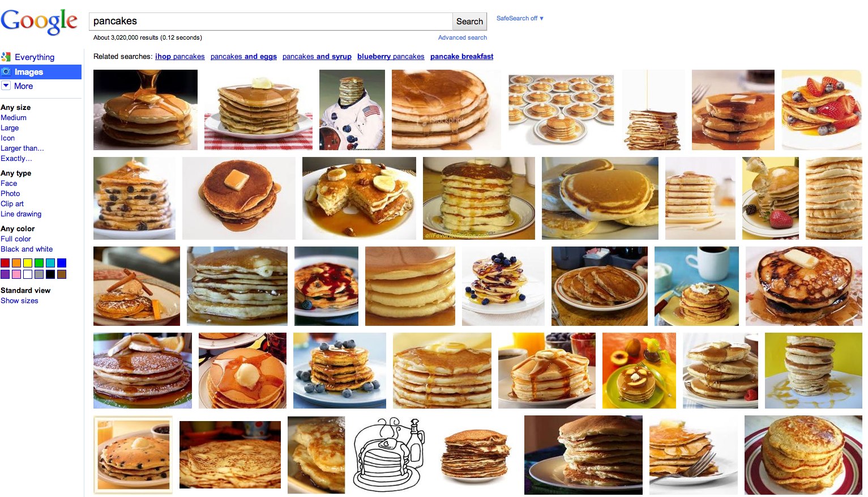Click the Search button
The height and width of the screenshot is (497, 868).
(470, 22)
